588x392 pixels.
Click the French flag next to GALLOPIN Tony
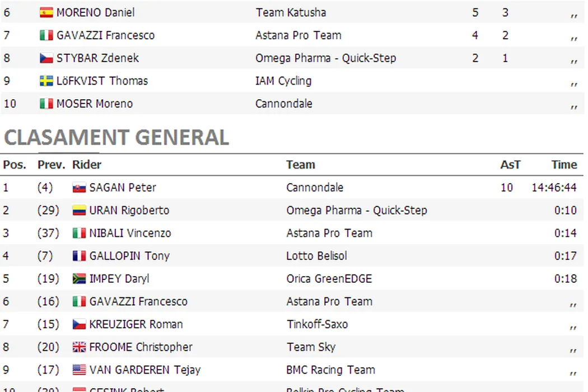79,256
